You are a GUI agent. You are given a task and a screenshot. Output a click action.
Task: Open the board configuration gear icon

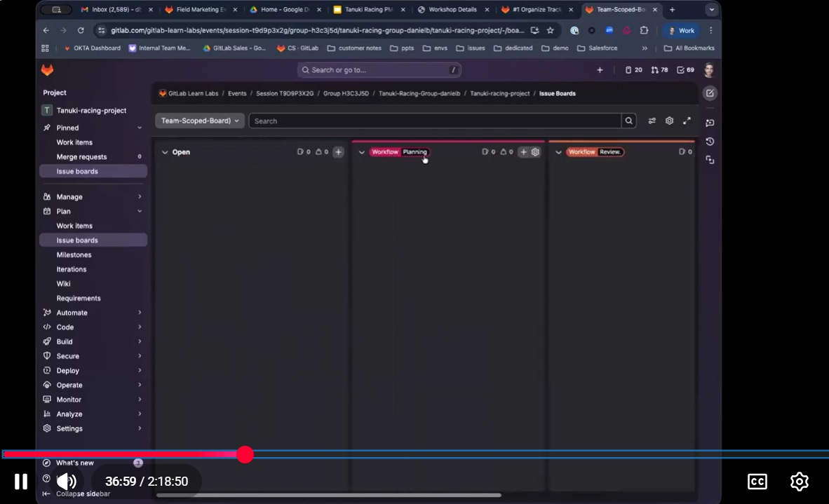pyautogui.click(x=668, y=121)
